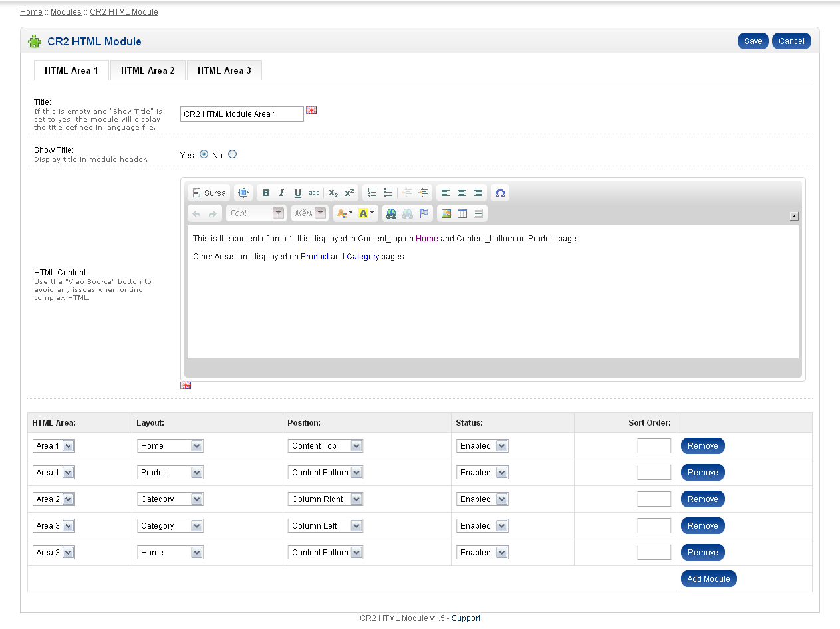840x629 pixels.
Task: Switch to HTML Area 1 tab
Action: [x=71, y=70]
